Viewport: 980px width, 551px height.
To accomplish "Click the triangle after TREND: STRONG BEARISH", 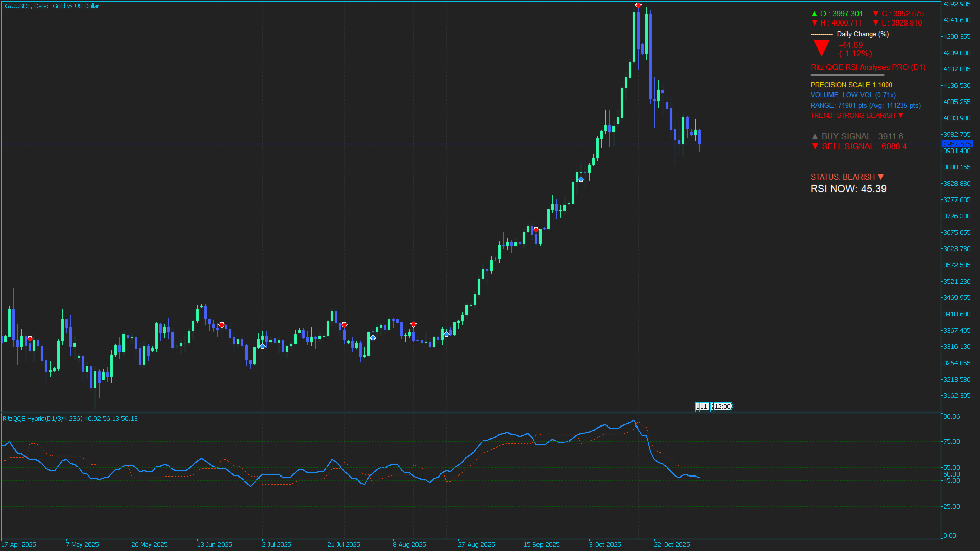I will pos(901,116).
